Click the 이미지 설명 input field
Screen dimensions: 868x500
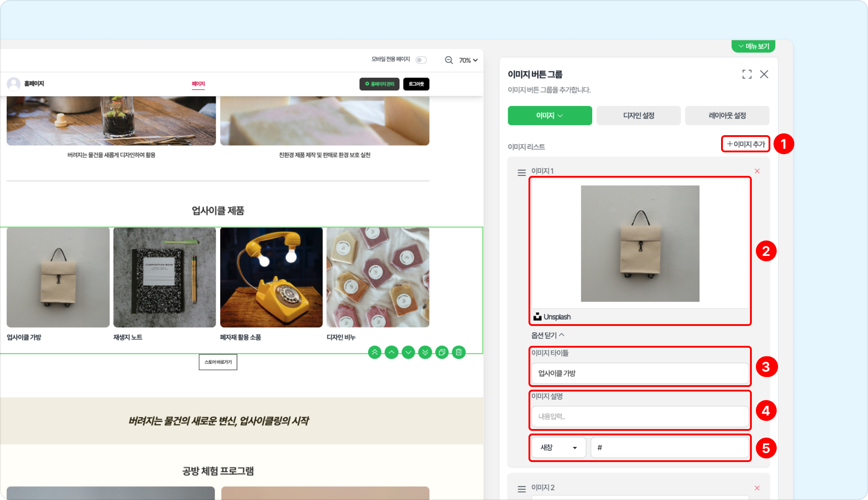[x=640, y=416]
